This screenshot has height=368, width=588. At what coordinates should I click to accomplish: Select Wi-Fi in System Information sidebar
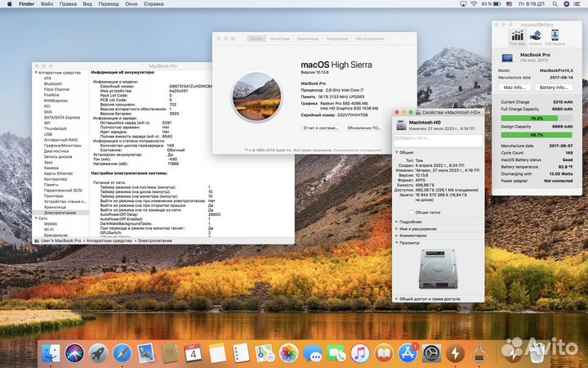click(49, 230)
